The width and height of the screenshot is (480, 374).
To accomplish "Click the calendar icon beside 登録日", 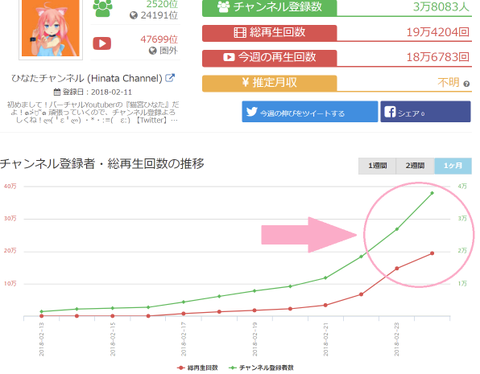I will pos(57,92).
